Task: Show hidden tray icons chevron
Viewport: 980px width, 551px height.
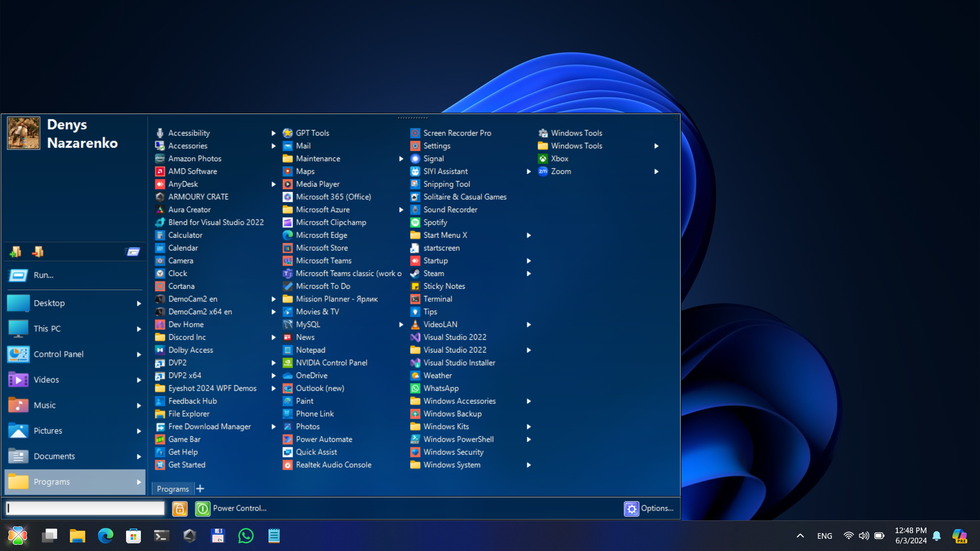Action: 800,536
